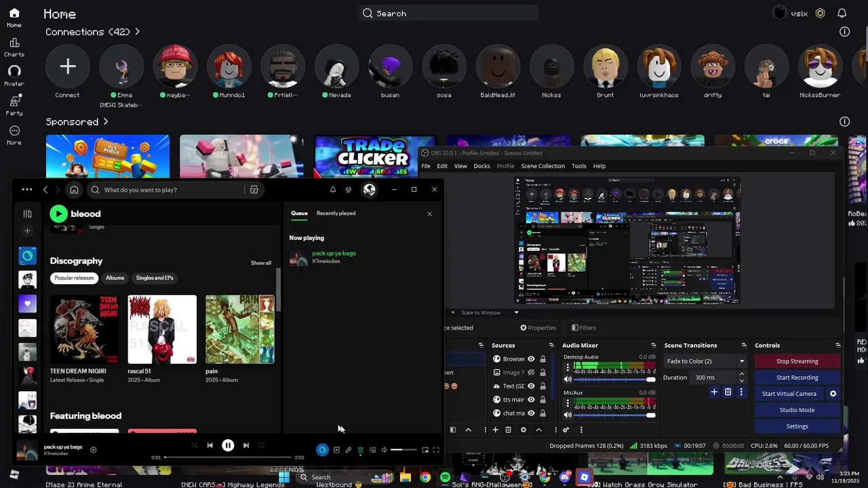Mute Desktop Audio in OBS mixer
Viewport: 868px width, 488px height.
[568, 380]
